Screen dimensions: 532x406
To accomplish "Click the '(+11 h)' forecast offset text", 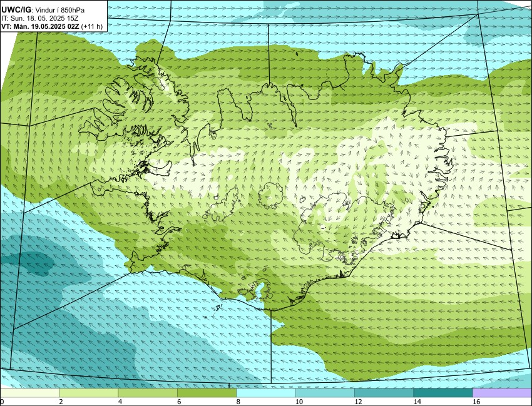I will pyautogui.click(x=92, y=26).
